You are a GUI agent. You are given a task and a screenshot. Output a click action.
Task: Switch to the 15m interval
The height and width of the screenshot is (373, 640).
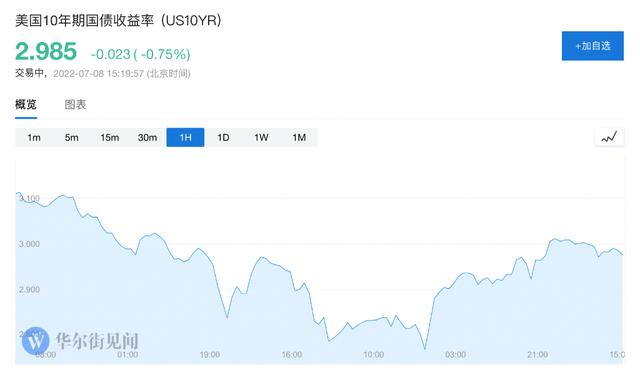pyautogui.click(x=109, y=138)
